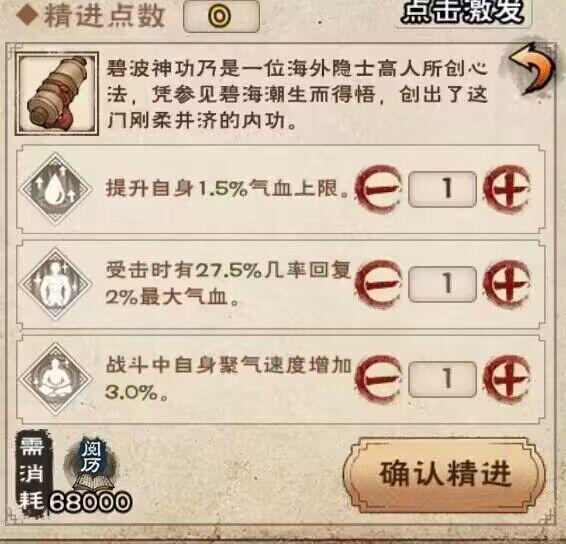The image size is (566, 544).
Task: Decrease 聚气速度 points with minus button
Action: (378, 379)
